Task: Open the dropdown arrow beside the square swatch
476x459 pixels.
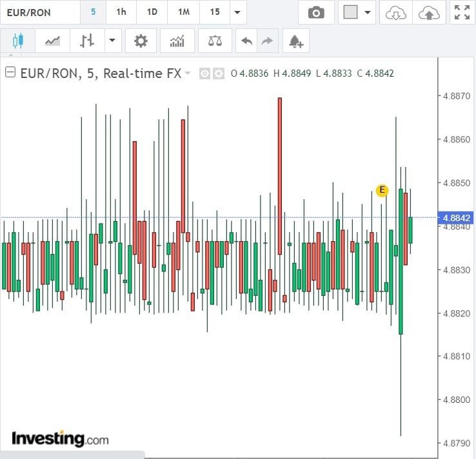Action: pyautogui.click(x=368, y=12)
